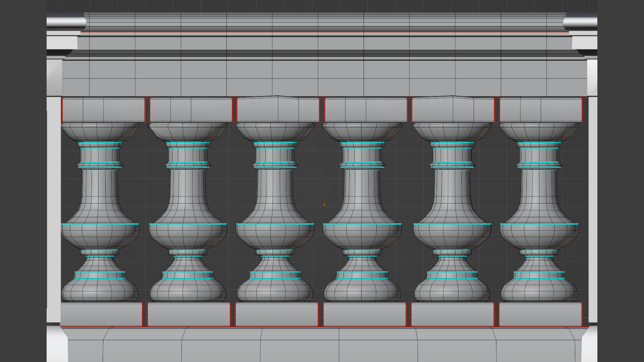Image resolution: width=644 pixels, height=362 pixels.
Task: Click the red seam along the bottom rail
Action: pos(322,327)
